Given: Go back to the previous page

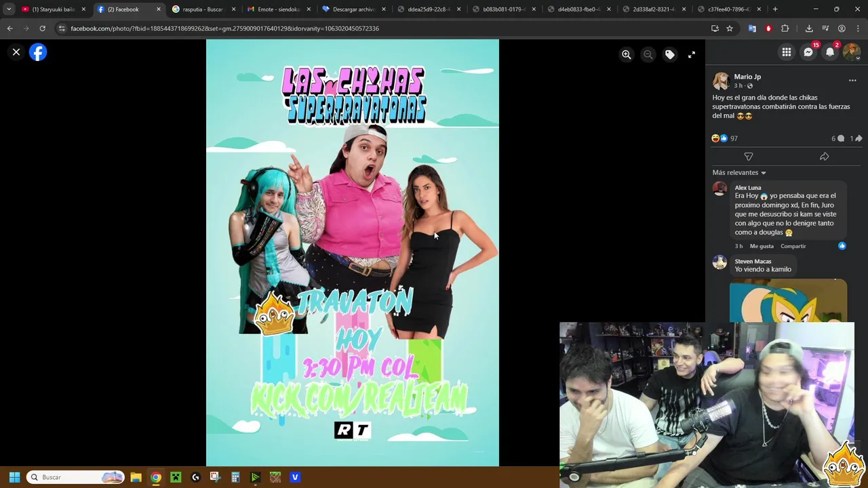Looking at the screenshot, I should pyautogui.click(x=9, y=28).
